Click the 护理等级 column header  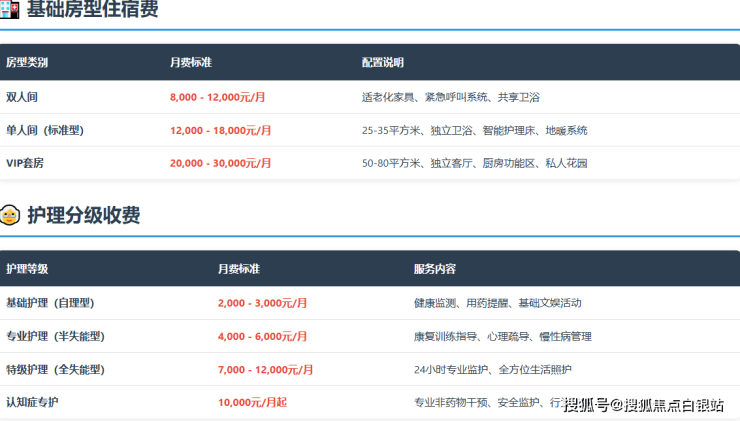(x=27, y=269)
